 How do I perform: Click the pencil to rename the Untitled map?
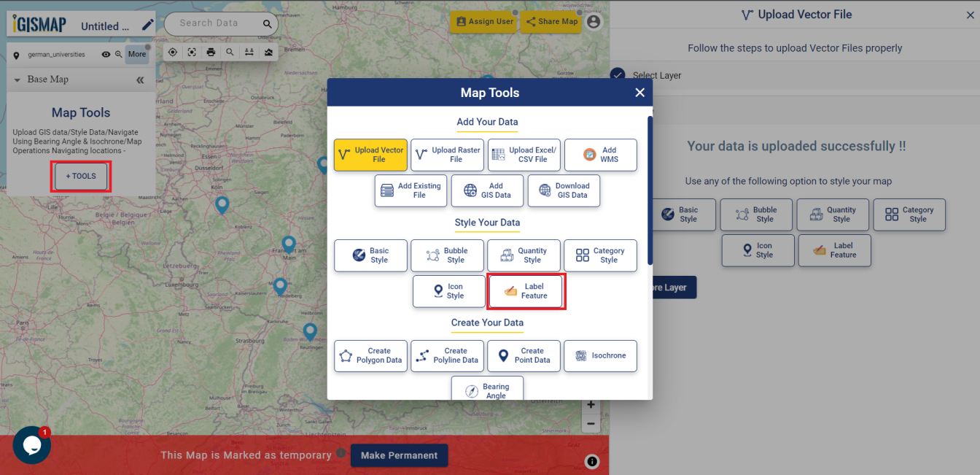coord(148,23)
